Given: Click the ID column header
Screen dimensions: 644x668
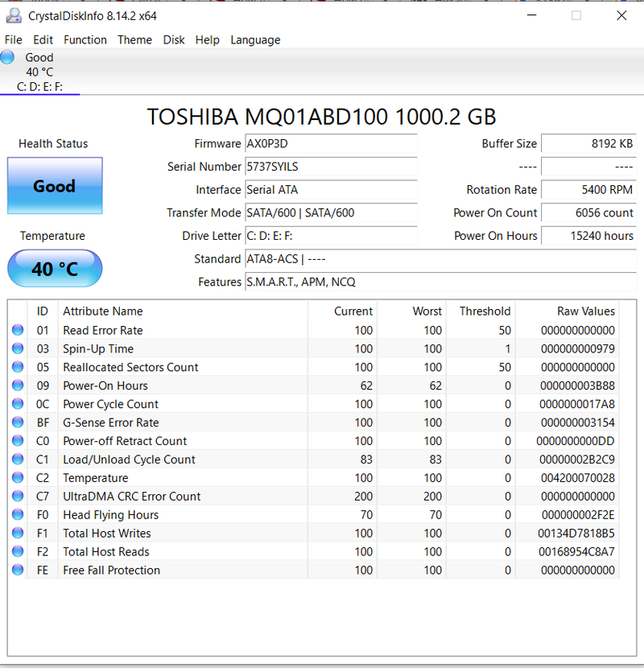Looking at the screenshot, I should (42, 311).
